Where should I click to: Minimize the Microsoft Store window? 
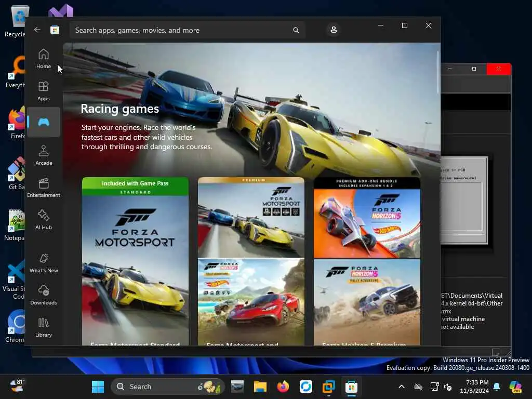click(381, 25)
